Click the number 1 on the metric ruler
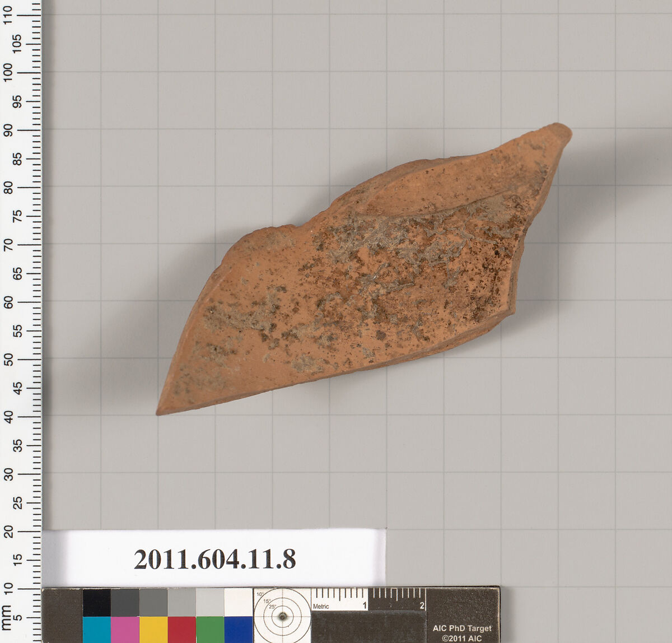The width and height of the screenshot is (672, 643). [365, 604]
